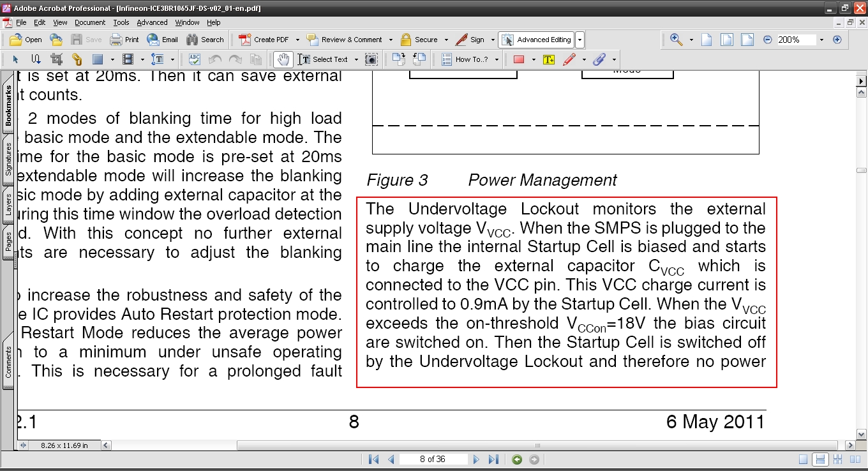Expand the Select Text tool dropdown
Image resolution: width=868 pixels, height=471 pixels.
coord(355,59)
